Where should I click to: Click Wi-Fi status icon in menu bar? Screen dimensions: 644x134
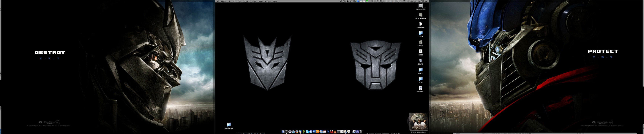click(404, 1)
